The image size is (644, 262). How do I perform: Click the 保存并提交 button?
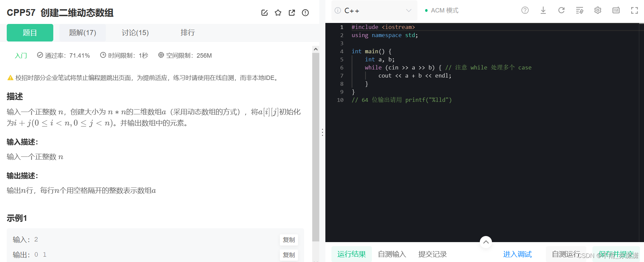616,254
